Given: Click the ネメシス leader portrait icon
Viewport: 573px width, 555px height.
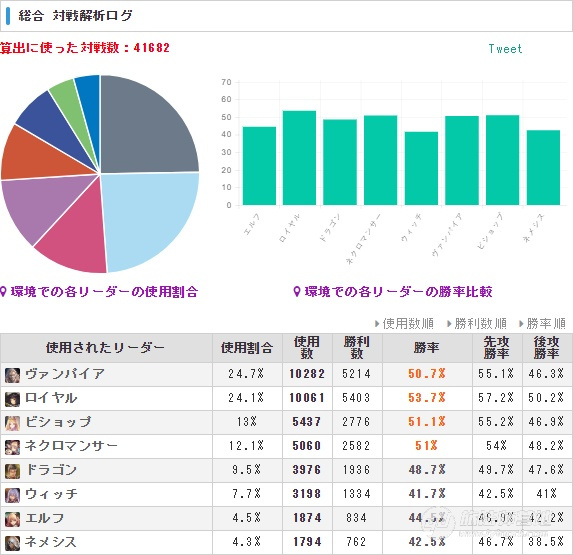Looking at the screenshot, I should pos(12,543).
